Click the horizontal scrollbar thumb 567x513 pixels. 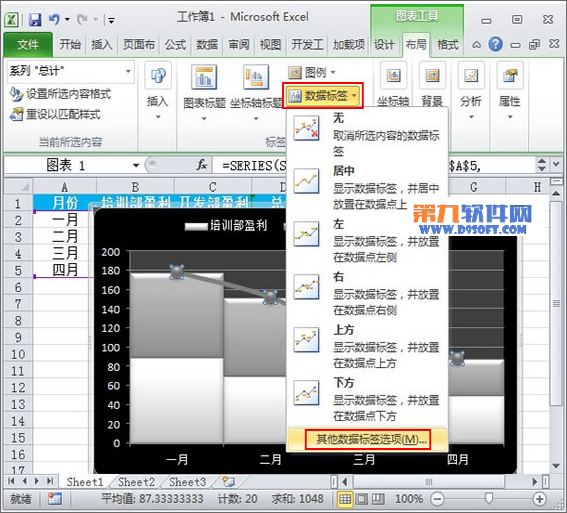[429, 482]
